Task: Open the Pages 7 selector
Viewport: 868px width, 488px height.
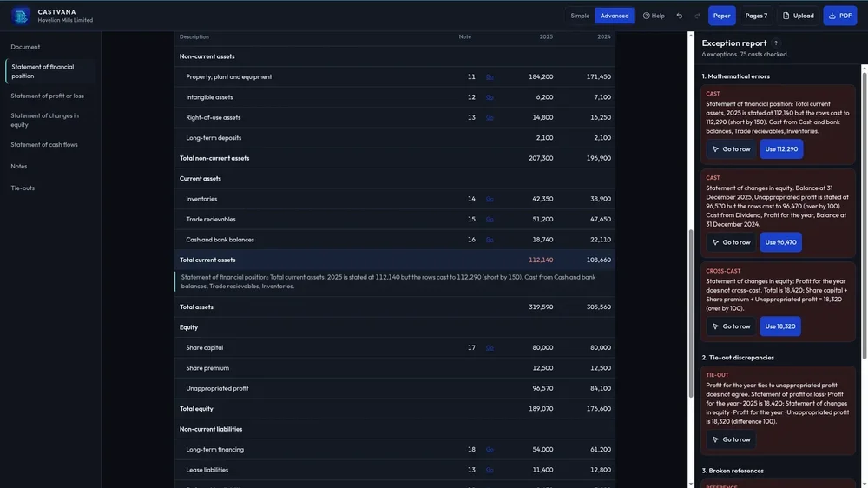Action: 756,16
